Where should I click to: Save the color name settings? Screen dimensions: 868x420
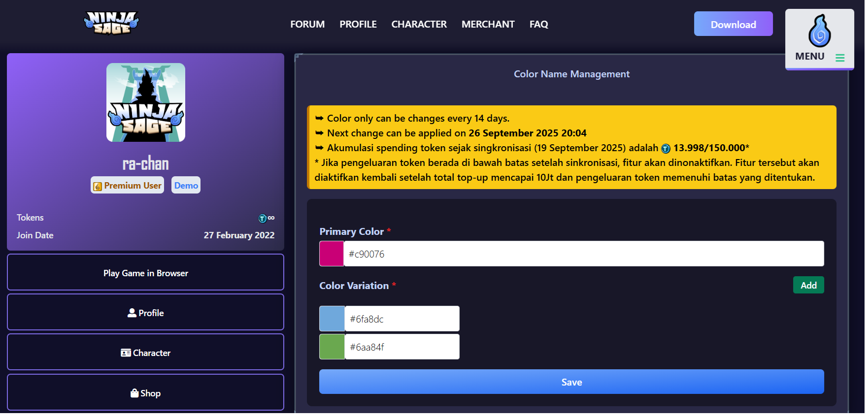[x=571, y=382]
